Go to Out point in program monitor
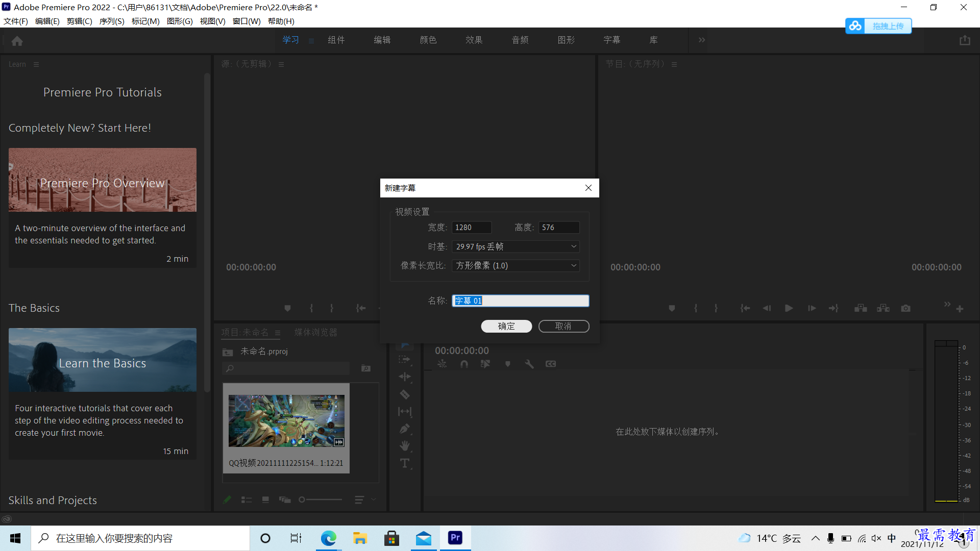Viewport: 980px width, 551px height. pos(834,308)
